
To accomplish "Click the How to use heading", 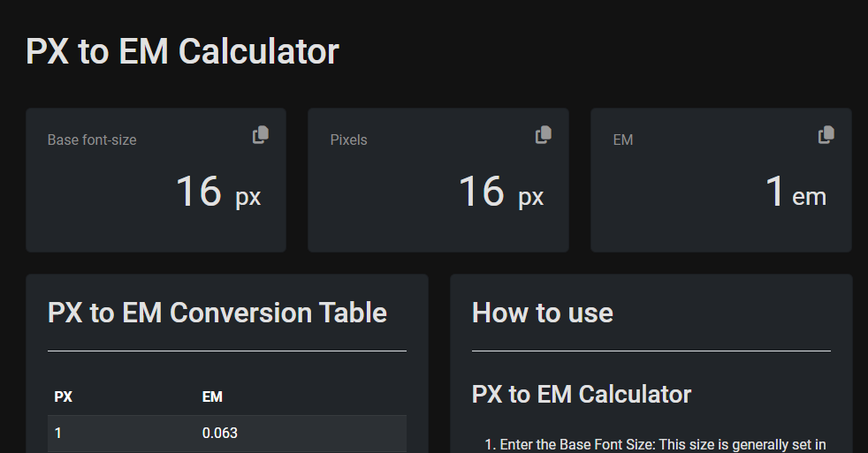I will point(543,313).
